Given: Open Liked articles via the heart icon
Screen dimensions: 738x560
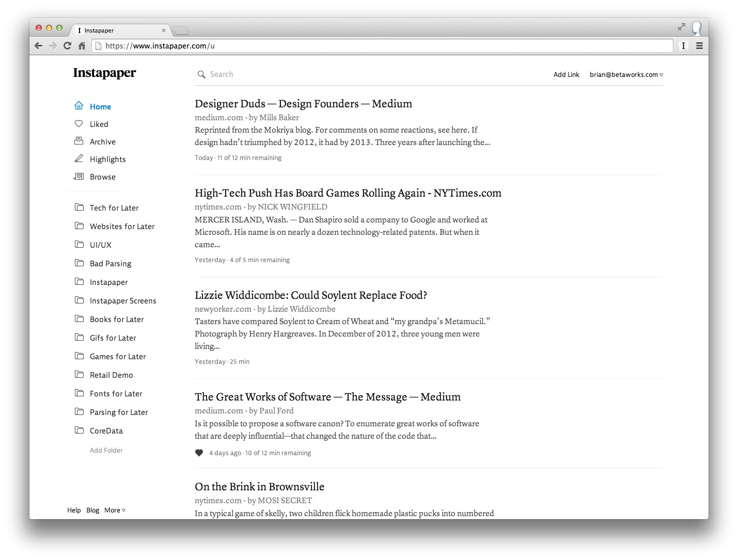Looking at the screenshot, I should (78, 123).
